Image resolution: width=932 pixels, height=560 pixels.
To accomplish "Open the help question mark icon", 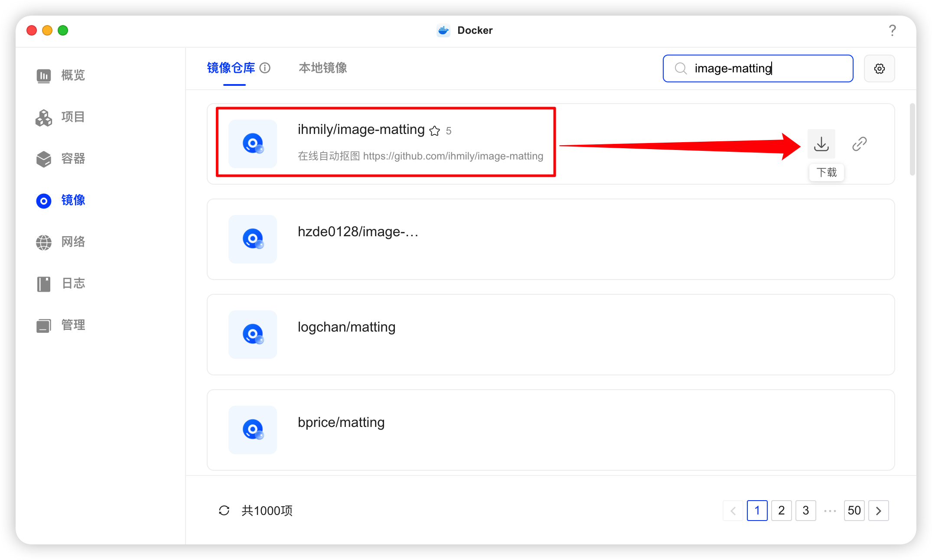I will (892, 30).
